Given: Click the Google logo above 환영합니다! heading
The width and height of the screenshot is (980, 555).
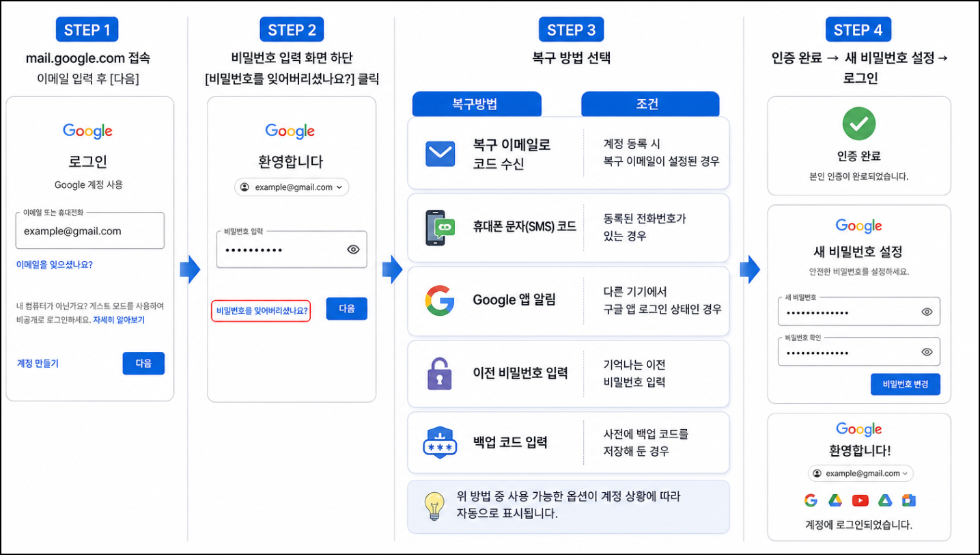Looking at the screenshot, I should tap(858, 429).
